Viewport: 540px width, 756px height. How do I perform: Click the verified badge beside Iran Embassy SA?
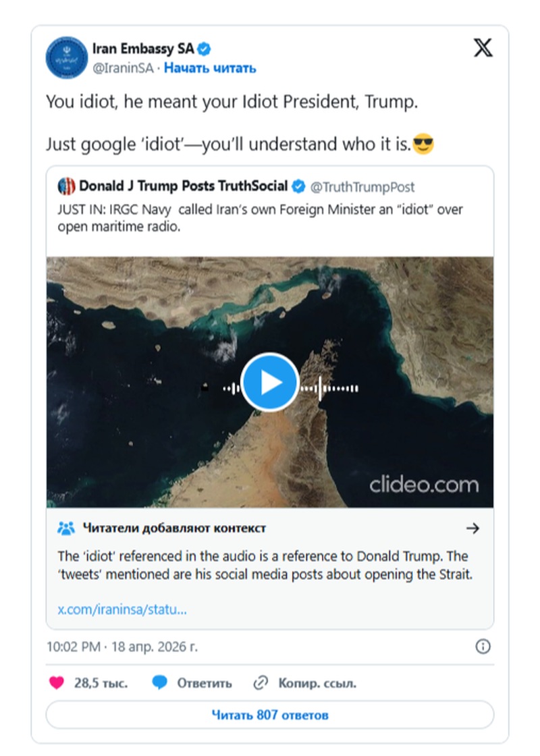coord(204,49)
